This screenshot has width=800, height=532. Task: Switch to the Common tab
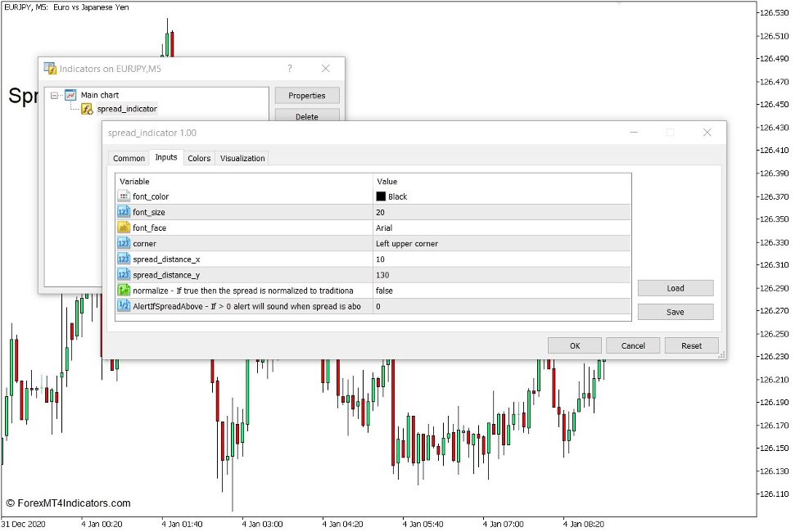click(129, 157)
